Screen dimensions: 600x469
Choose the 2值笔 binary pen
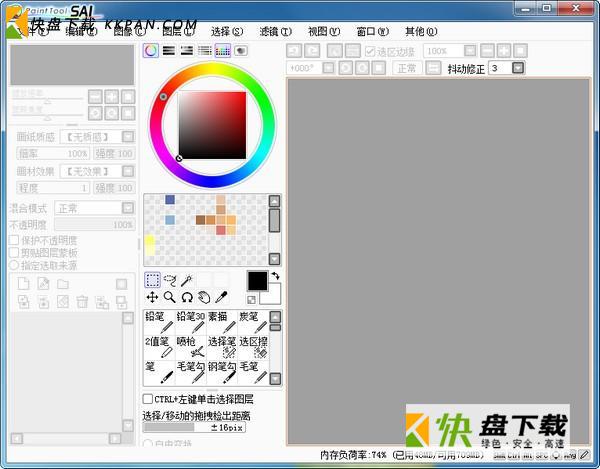(x=159, y=347)
